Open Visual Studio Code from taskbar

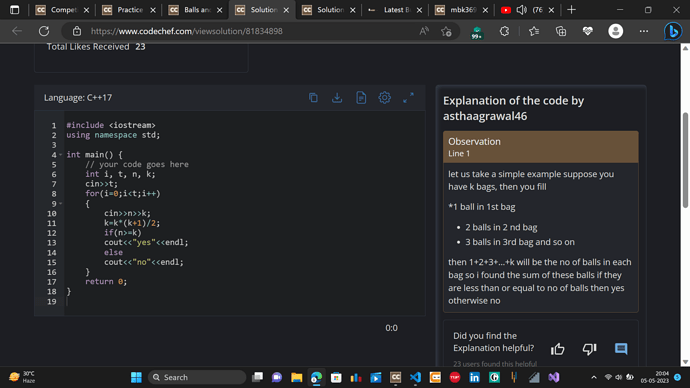click(x=415, y=377)
